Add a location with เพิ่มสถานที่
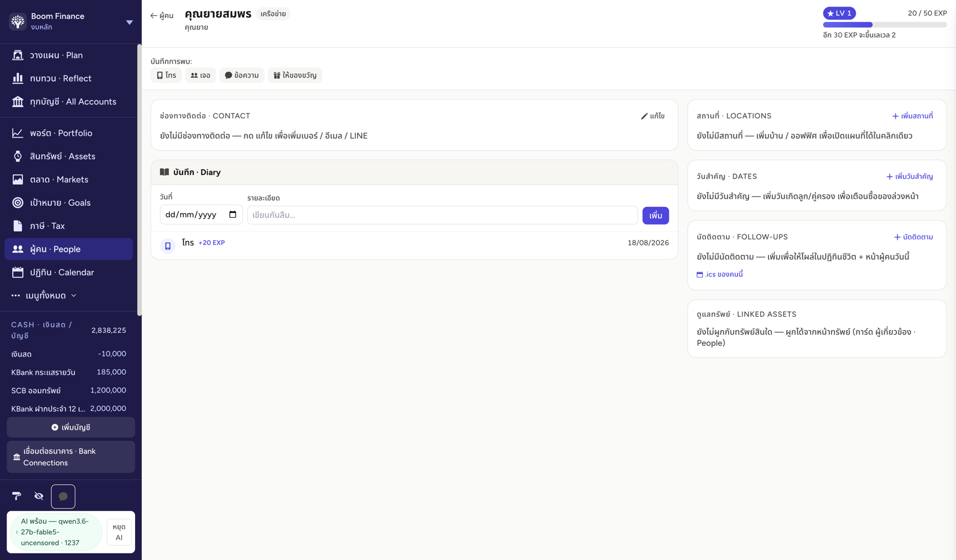Viewport: 956px width, 560px height. pyautogui.click(x=912, y=116)
